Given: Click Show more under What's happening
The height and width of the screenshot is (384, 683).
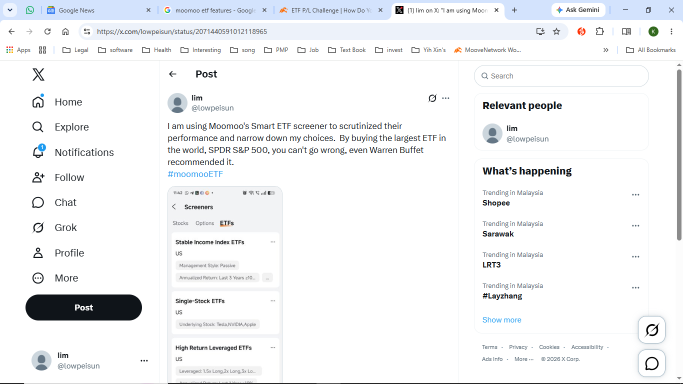Looking at the screenshot, I should click(501, 320).
